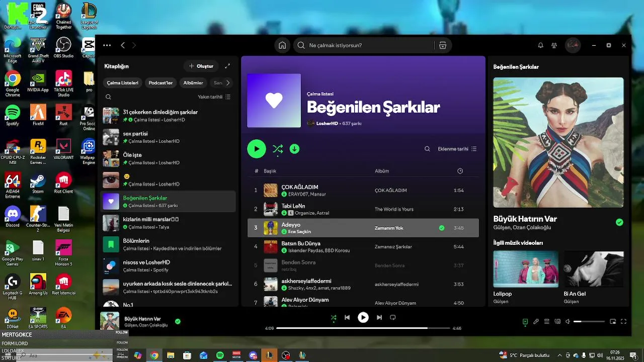The image size is (644, 362).
Task: Pause or play in the bottom player
Action: point(363,317)
